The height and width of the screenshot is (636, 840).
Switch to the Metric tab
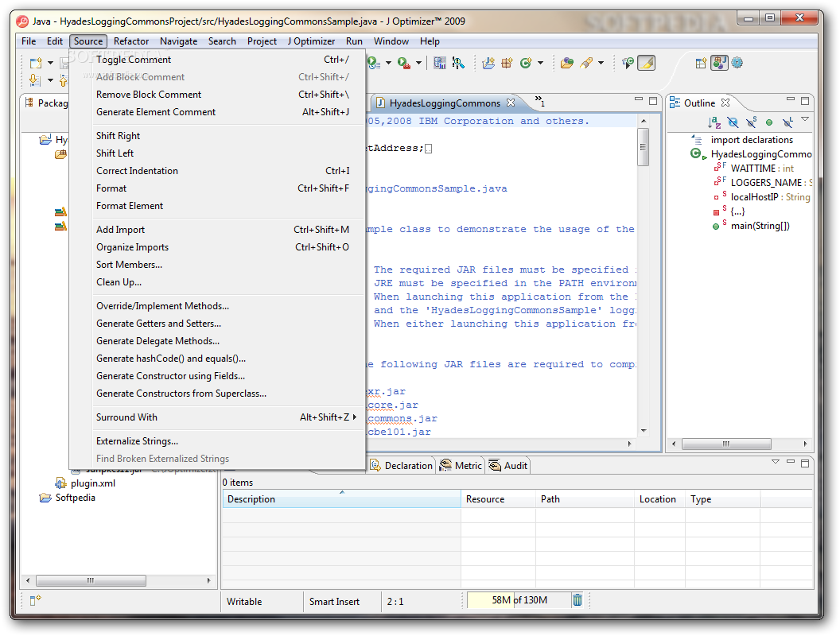click(x=461, y=466)
